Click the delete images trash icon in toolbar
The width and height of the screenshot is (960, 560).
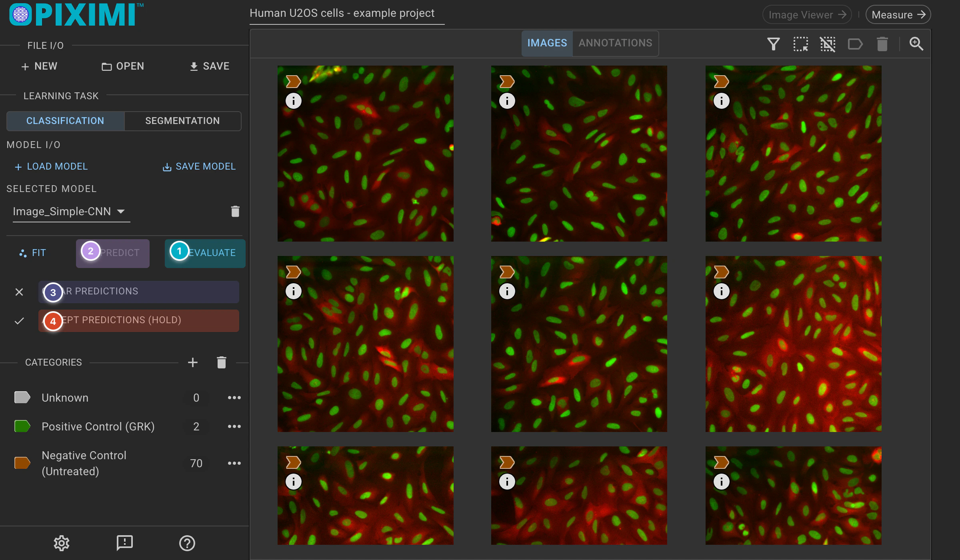(x=882, y=44)
